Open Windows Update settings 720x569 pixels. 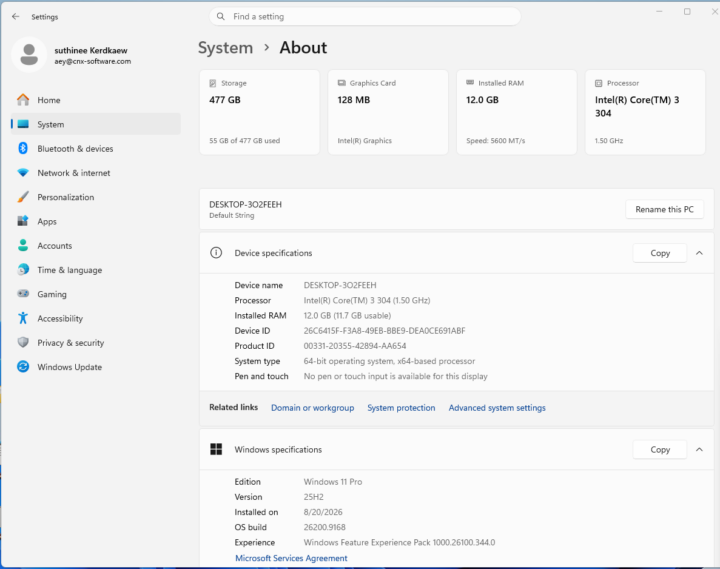pos(96,367)
